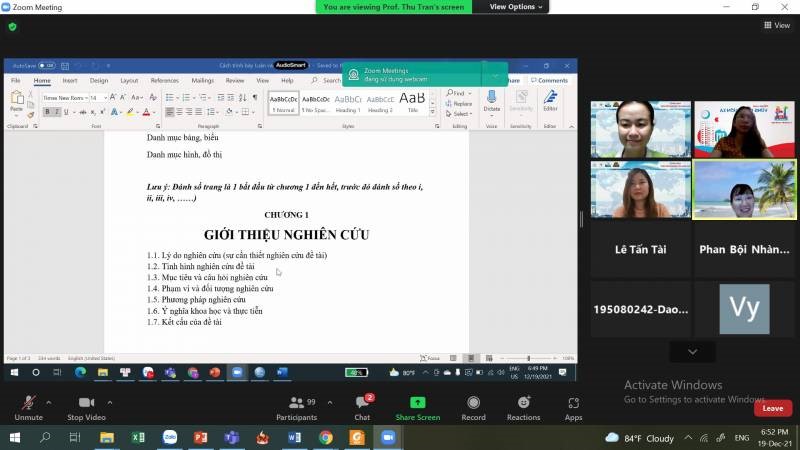Open the Zoom Apps panel
This screenshot has height=450, width=800.
point(573,406)
